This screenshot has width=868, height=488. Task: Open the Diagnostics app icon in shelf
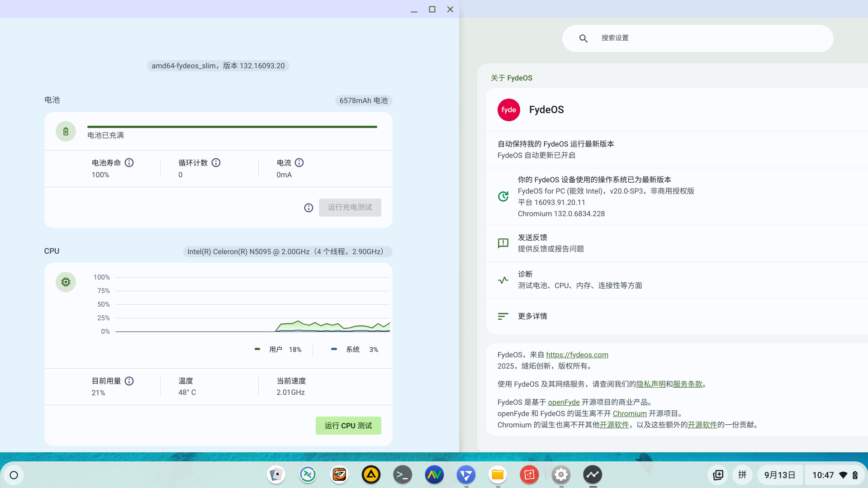tap(593, 474)
